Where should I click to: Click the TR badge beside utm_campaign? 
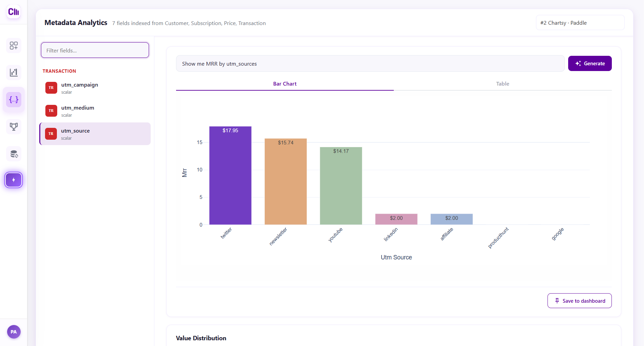point(51,88)
